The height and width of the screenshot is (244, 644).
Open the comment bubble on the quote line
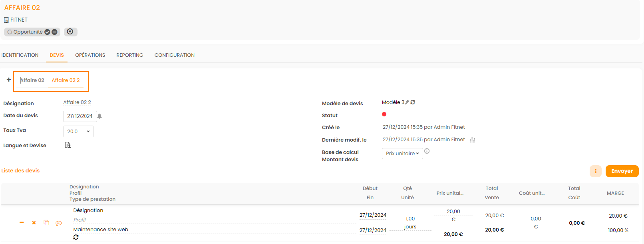pos(59,223)
